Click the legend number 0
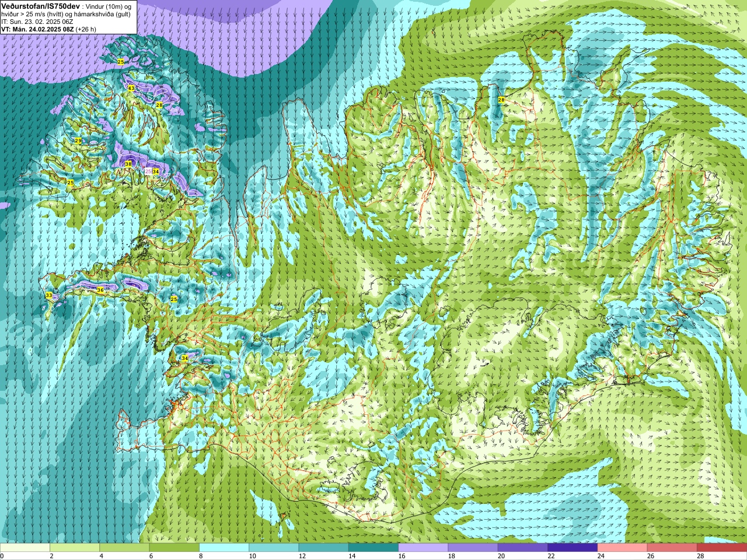The width and height of the screenshot is (747, 560). tap(2, 556)
